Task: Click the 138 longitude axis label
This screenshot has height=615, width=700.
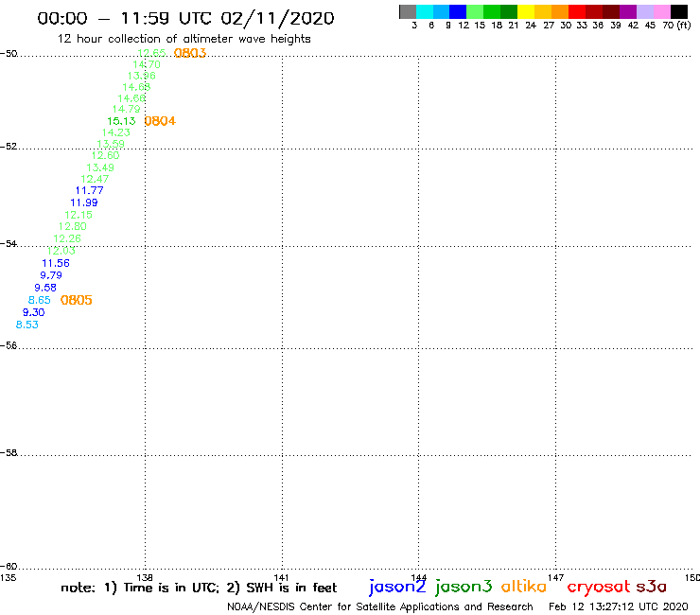Action: 145,578
